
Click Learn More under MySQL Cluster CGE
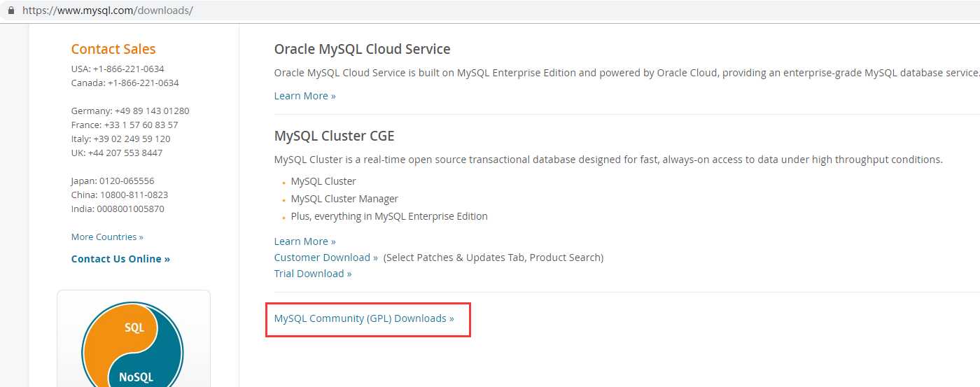pos(304,241)
